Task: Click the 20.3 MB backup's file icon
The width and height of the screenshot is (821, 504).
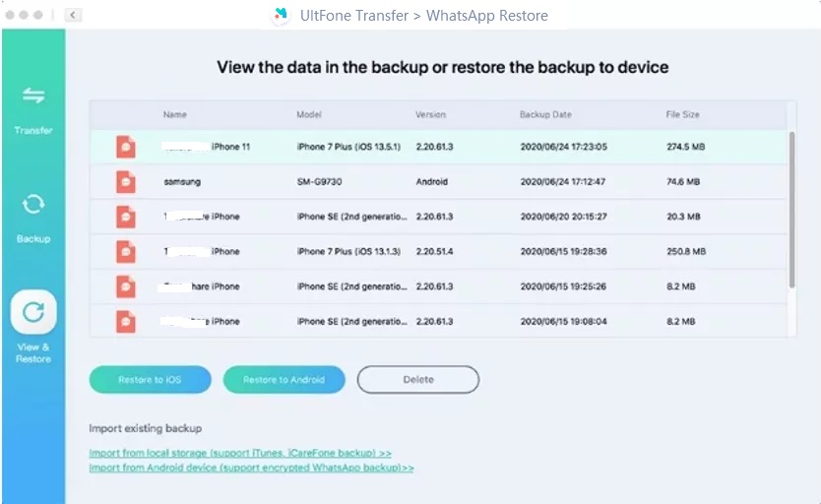Action: (125, 217)
